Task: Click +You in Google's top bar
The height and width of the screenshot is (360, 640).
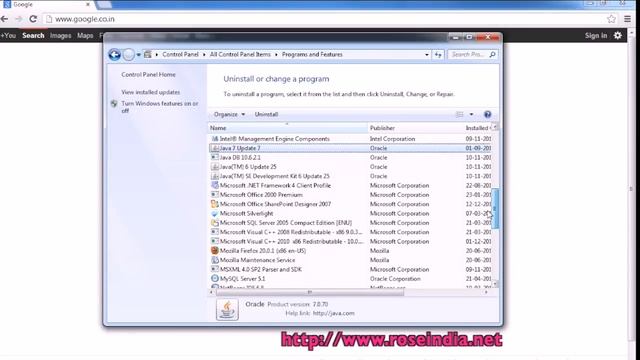Action: pos(8,36)
